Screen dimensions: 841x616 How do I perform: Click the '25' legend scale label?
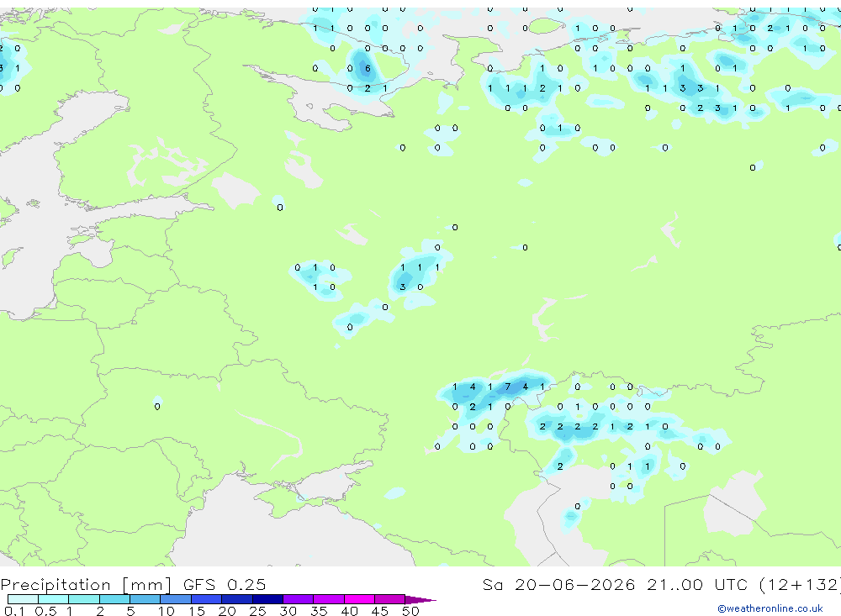tap(257, 611)
